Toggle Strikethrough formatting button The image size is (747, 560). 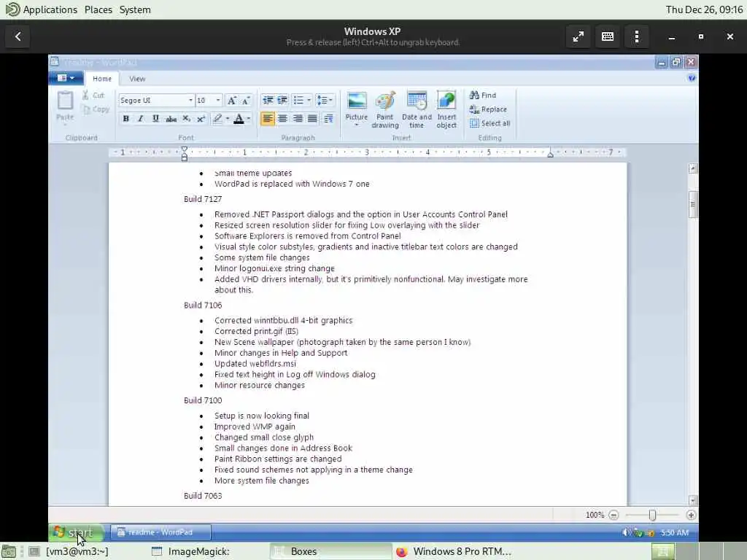(171, 119)
